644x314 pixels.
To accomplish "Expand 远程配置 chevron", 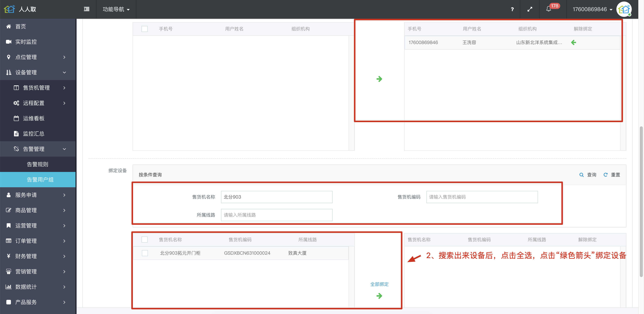I will point(64,103).
